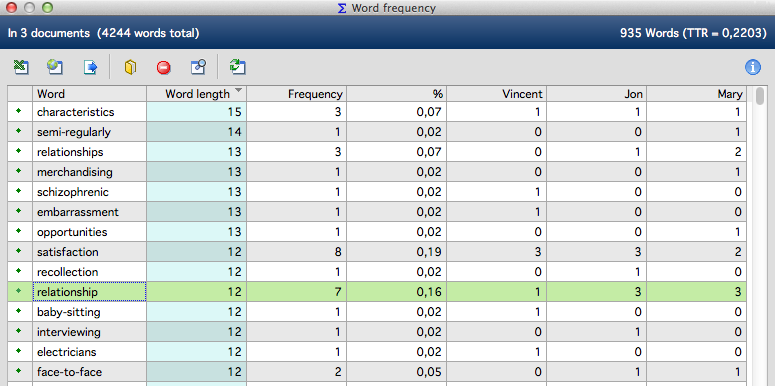Screen dimensions: 775x386
Task: Open the word list as HTML table
Action: click(x=54, y=67)
